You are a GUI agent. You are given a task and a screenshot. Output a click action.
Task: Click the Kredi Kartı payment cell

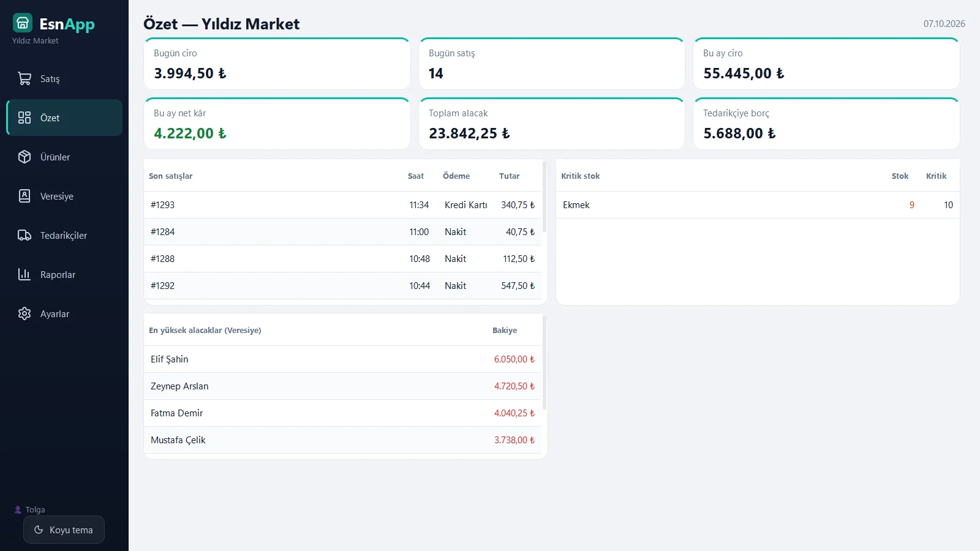tap(466, 205)
